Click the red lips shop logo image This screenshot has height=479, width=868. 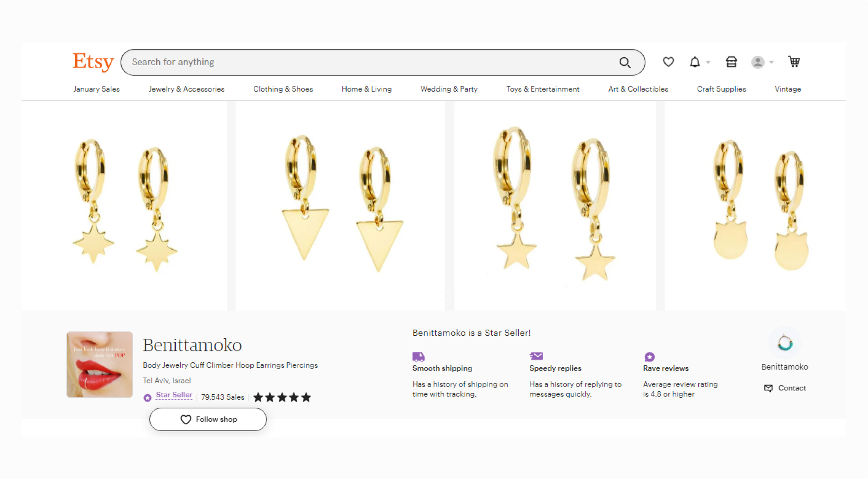click(99, 365)
